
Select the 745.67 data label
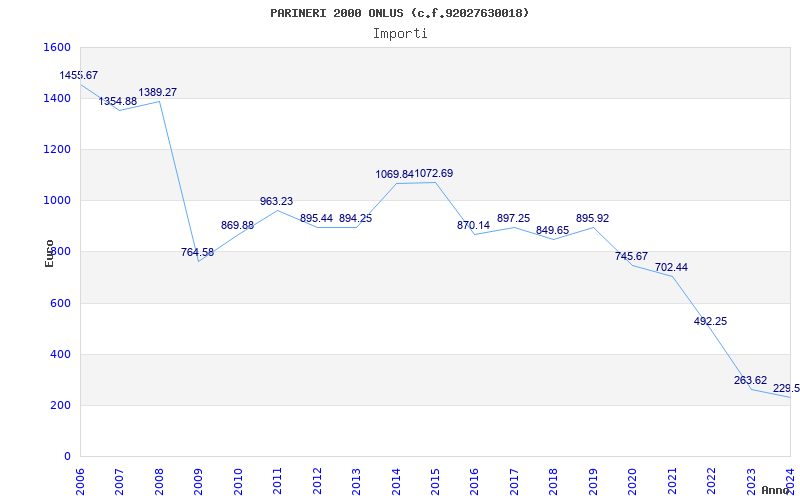click(632, 257)
